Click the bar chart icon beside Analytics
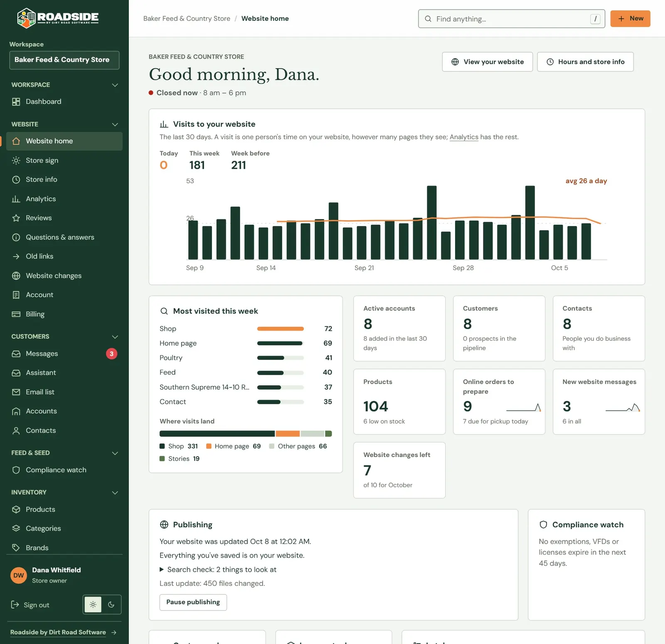This screenshot has width=665, height=644. pyautogui.click(x=16, y=199)
